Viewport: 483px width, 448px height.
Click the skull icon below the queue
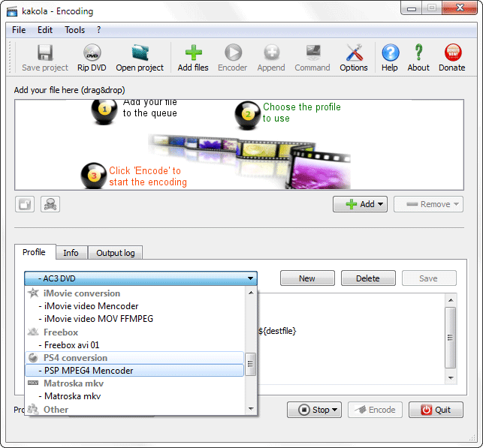tap(50, 204)
